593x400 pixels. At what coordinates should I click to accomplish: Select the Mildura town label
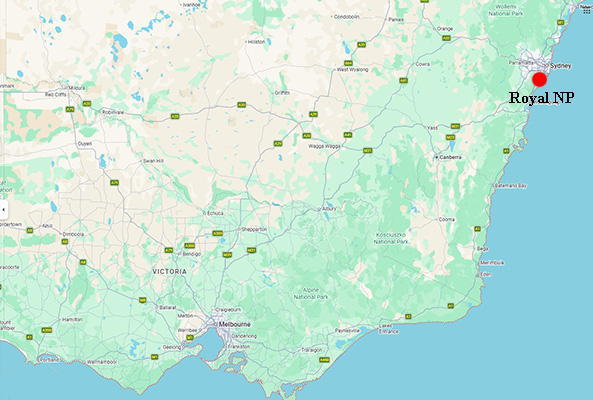coord(77,88)
